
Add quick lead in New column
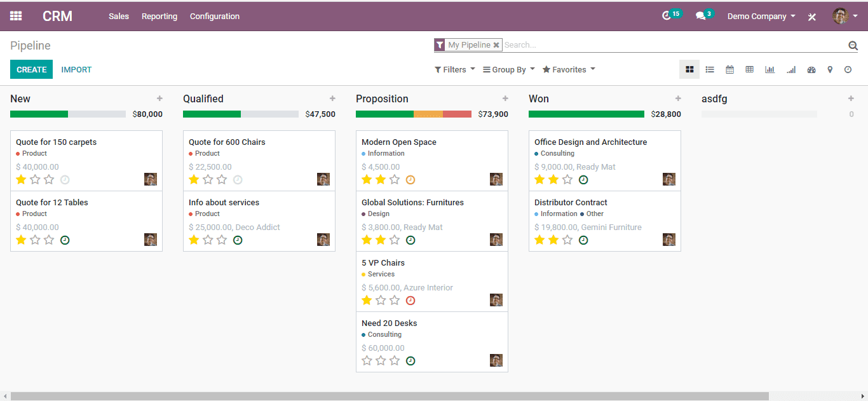point(159,99)
